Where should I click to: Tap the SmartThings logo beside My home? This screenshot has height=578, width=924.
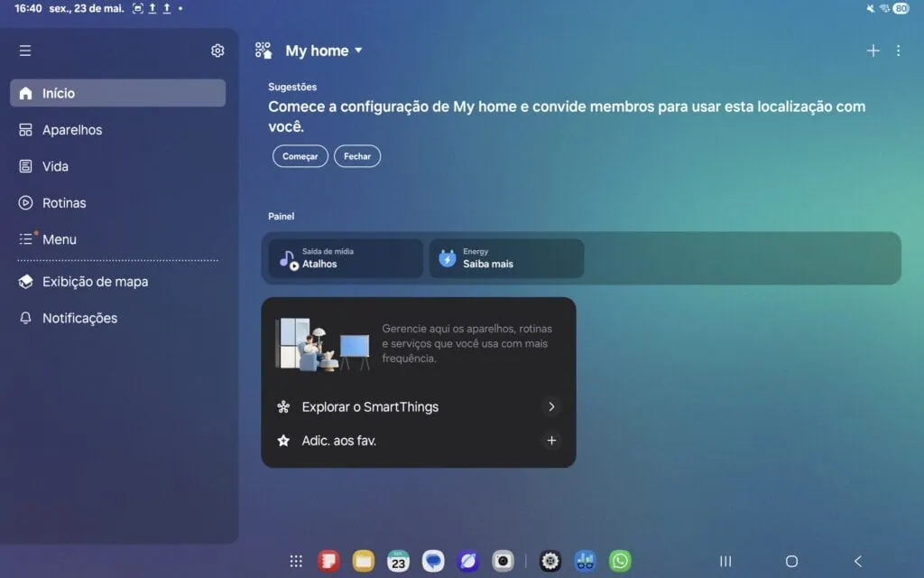tap(263, 50)
